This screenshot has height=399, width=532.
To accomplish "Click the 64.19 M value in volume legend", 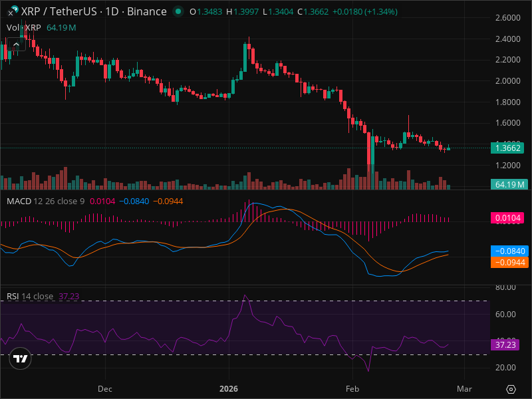I will (x=61, y=27).
